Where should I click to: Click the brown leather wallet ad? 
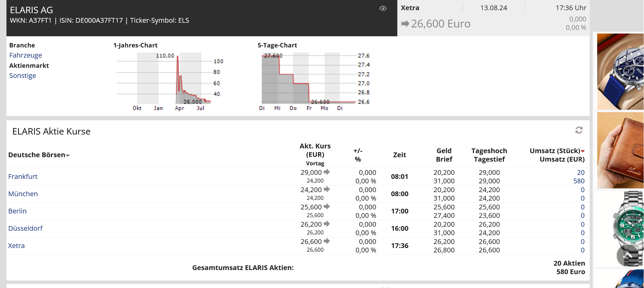[x=620, y=150]
